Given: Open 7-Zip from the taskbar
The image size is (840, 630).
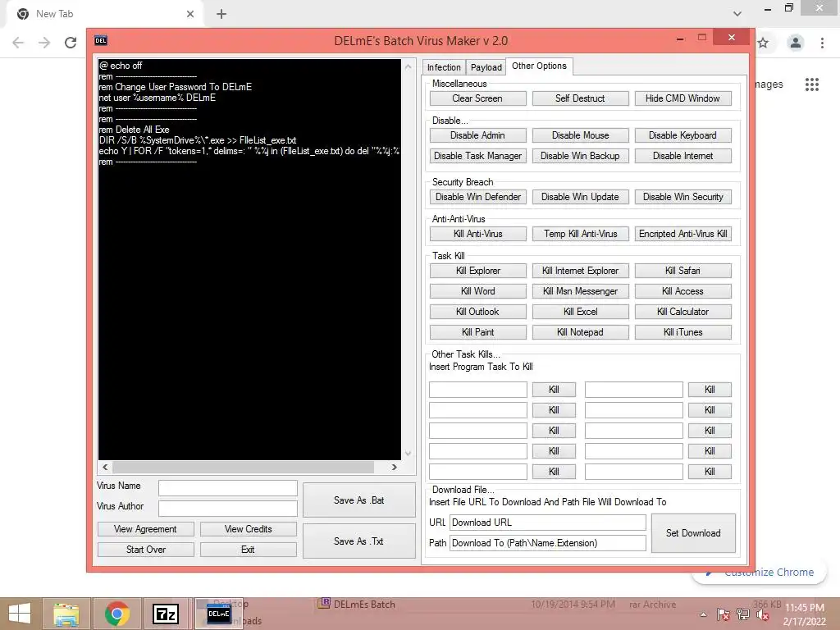Looking at the screenshot, I should tap(166, 614).
